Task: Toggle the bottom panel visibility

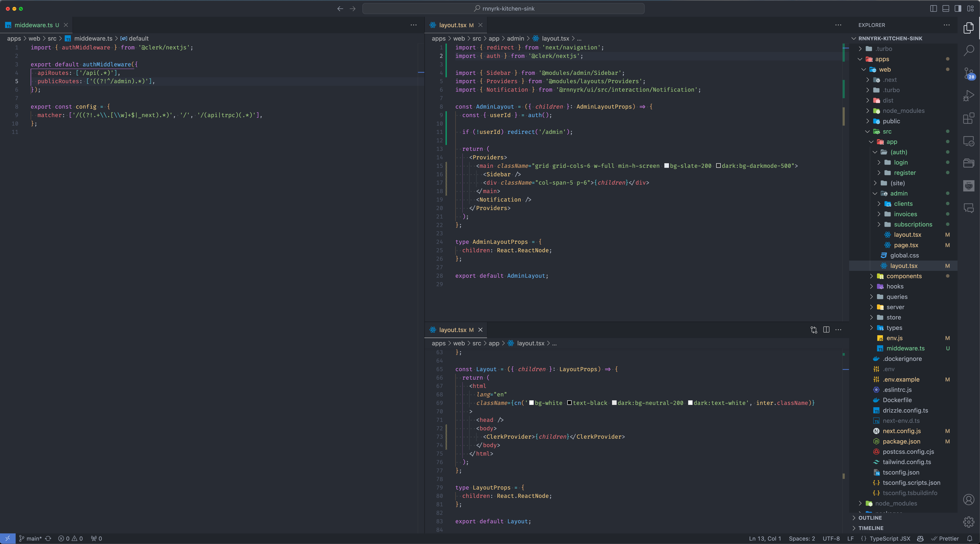Action: [x=946, y=8]
